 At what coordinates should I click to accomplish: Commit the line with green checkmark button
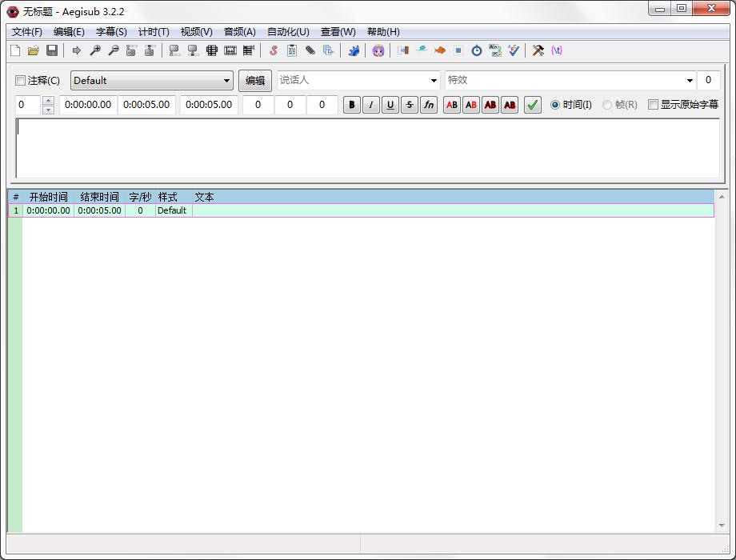click(533, 105)
